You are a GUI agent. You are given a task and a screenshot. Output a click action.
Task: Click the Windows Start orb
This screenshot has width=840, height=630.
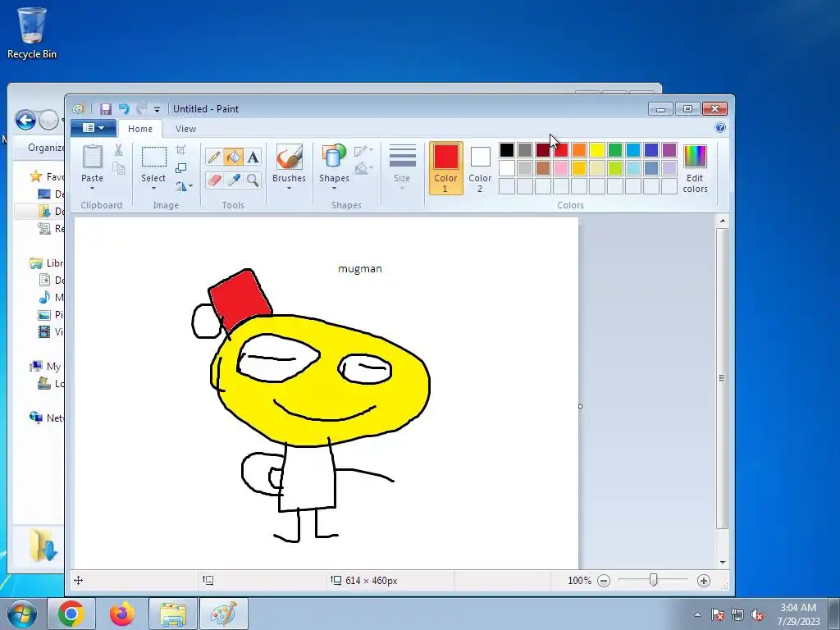(22, 614)
